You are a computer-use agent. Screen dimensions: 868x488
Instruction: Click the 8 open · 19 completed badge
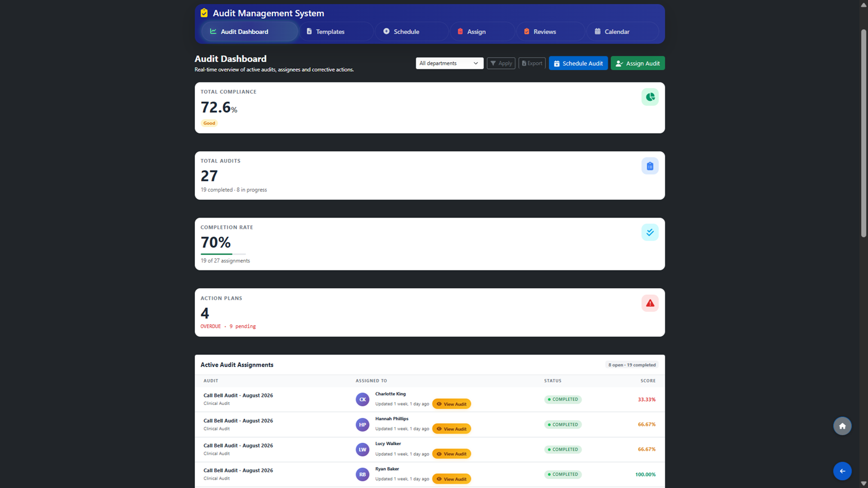(632, 365)
